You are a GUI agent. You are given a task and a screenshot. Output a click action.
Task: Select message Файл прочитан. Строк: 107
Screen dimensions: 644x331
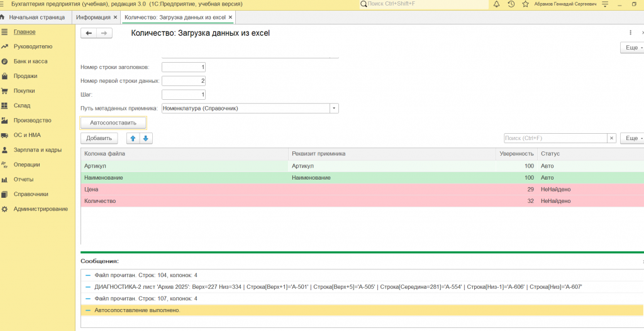[x=362, y=298]
